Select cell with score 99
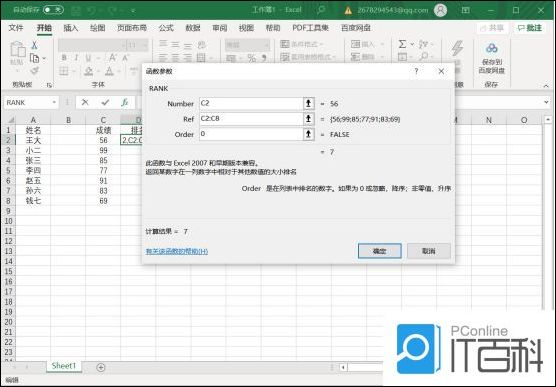 pos(103,150)
